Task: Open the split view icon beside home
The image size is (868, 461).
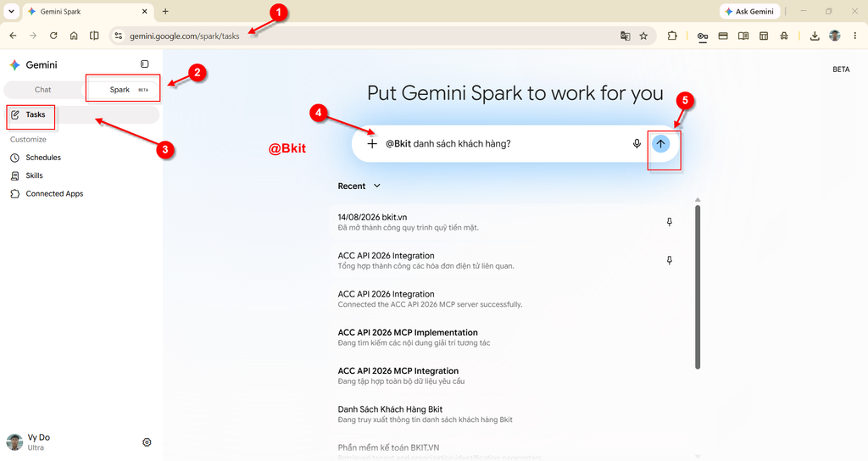Action: tap(94, 36)
